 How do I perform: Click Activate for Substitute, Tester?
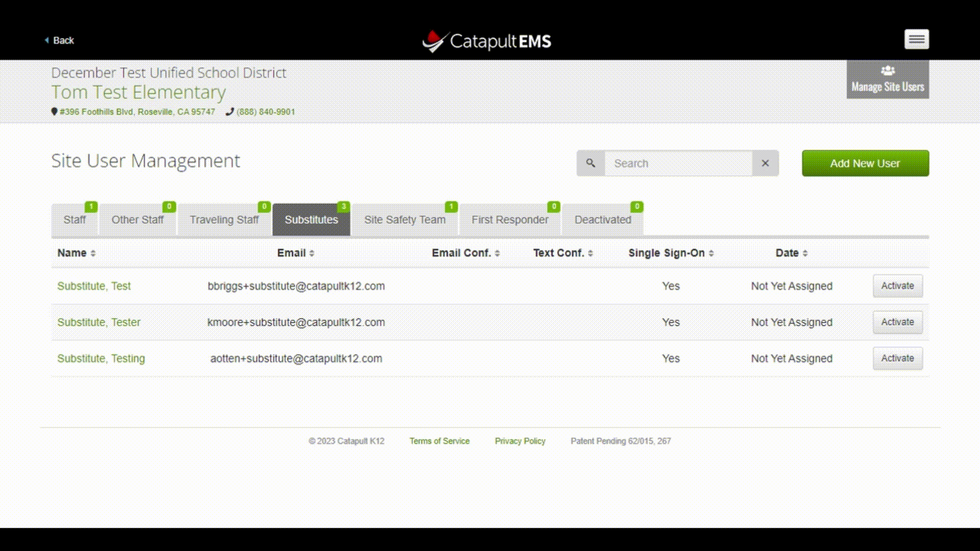(897, 321)
